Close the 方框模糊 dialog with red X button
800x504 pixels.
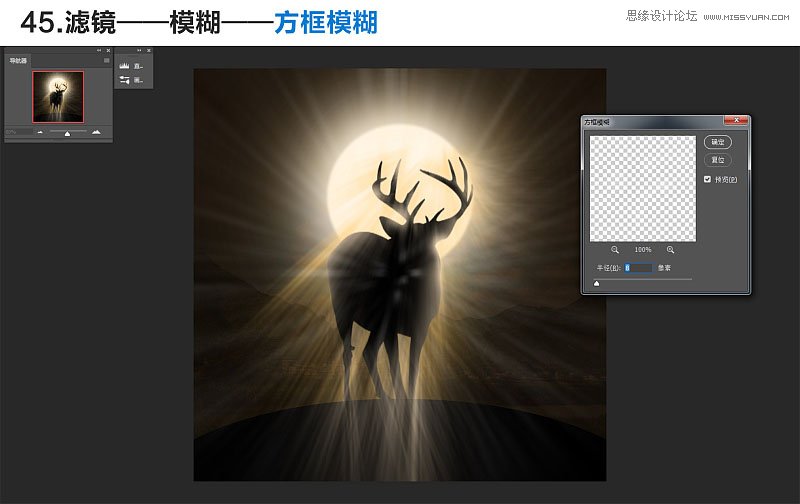click(x=736, y=120)
